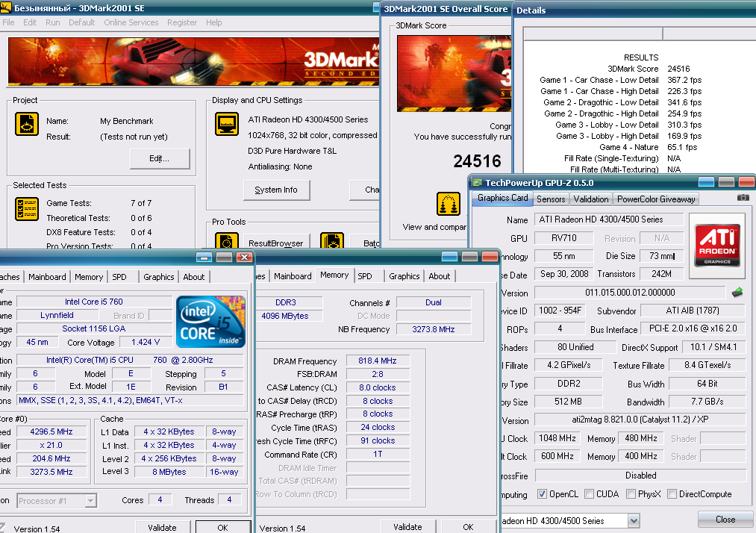The height and width of the screenshot is (533, 756).
Task: Switch to Mainboard tab in left CPU-Z window
Action: [x=47, y=277]
